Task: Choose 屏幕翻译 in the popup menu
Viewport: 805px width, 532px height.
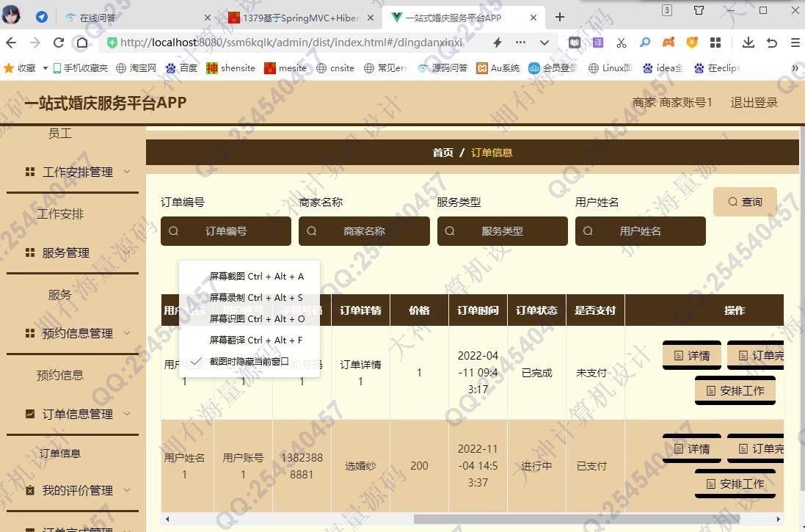Action: 255,340
